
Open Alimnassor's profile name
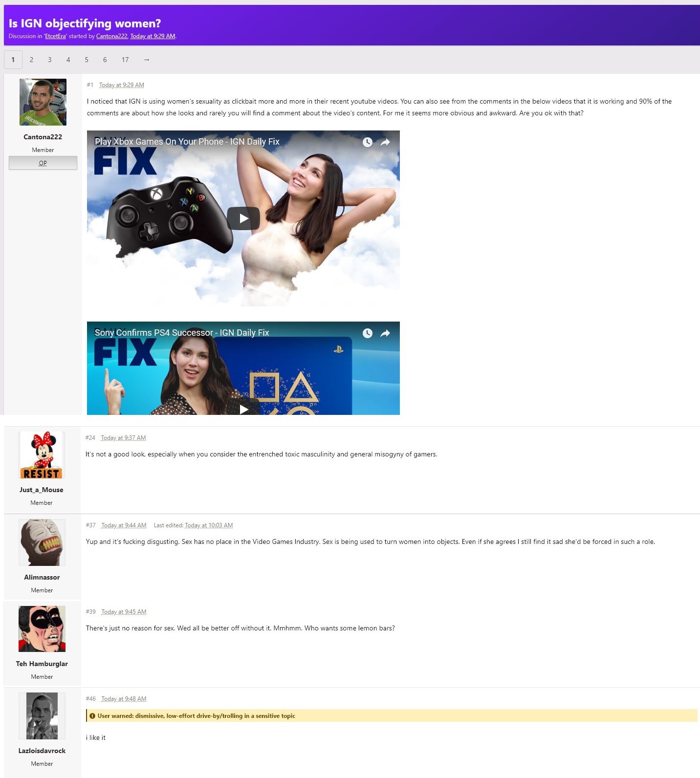click(x=42, y=577)
